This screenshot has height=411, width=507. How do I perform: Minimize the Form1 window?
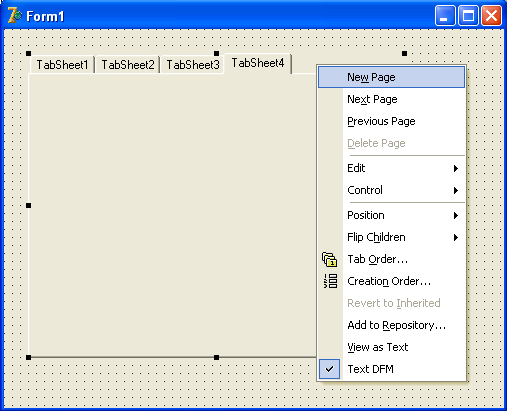tap(445, 15)
